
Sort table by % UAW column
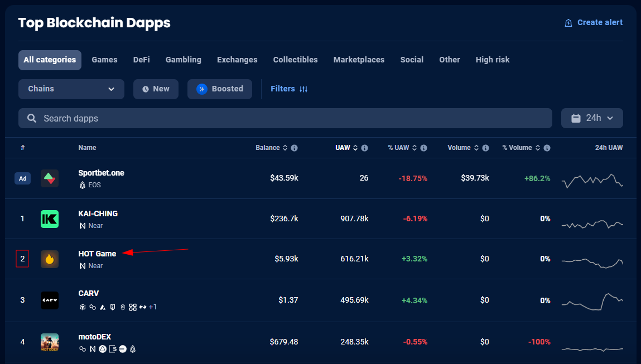pyautogui.click(x=402, y=148)
